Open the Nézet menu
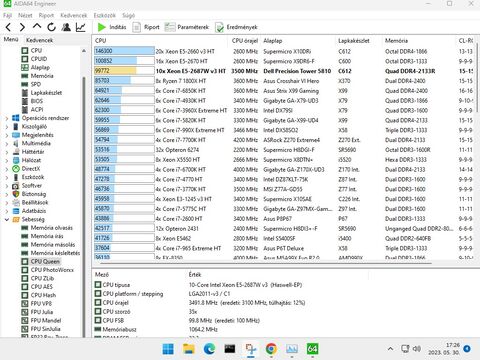This screenshot has height=360, width=480. [25, 15]
